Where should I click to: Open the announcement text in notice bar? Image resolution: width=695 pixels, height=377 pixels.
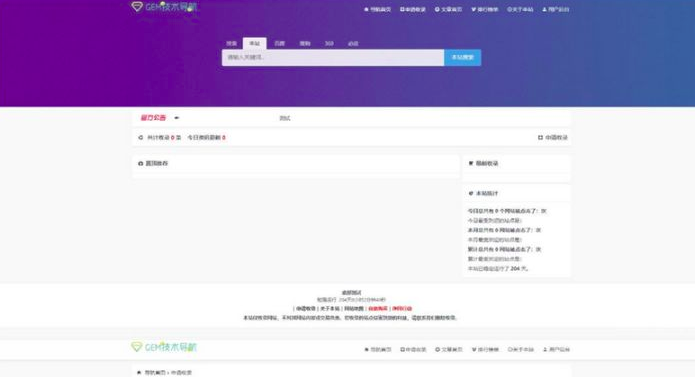click(285, 118)
